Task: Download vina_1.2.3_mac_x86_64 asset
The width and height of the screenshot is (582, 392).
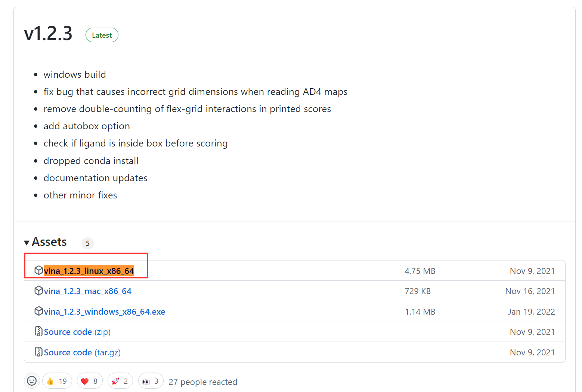Action: (88, 291)
